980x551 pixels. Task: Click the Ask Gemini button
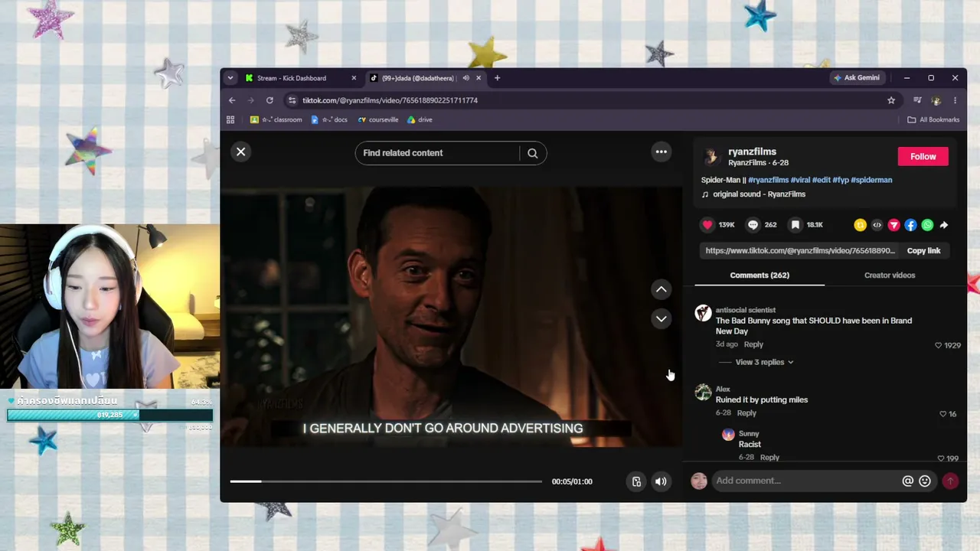[857, 78]
